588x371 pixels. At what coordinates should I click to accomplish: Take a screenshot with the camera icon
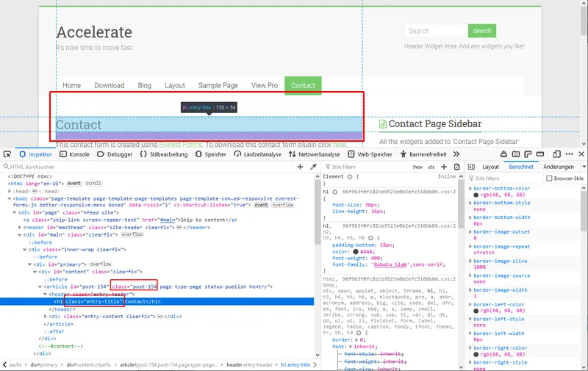[x=516, y=154]
